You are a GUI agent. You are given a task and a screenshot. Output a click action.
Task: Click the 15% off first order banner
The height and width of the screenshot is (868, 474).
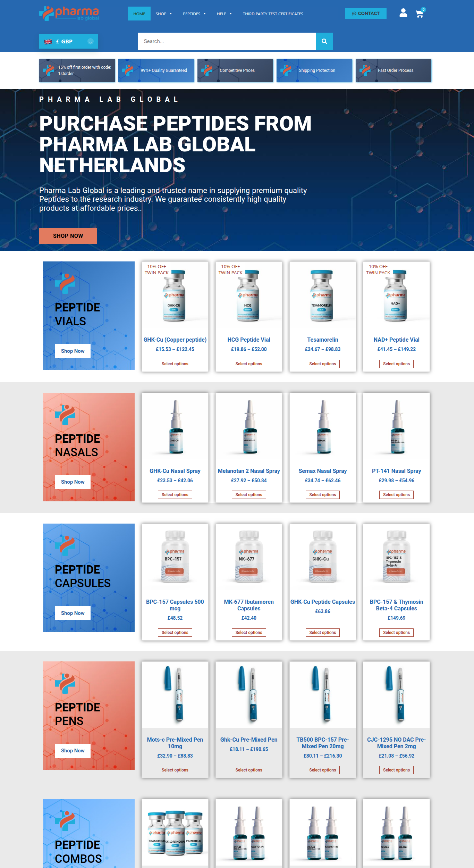(77, 70)
